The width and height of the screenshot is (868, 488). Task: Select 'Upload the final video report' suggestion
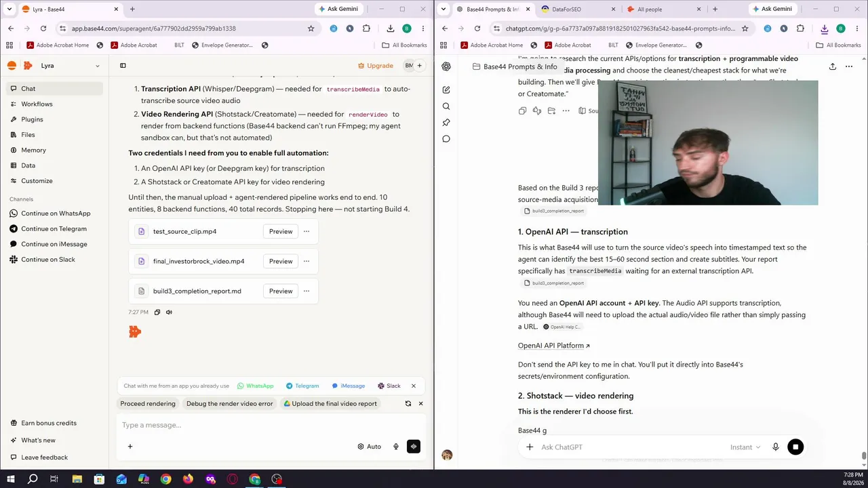pyautogui.click(x=330, y=403)
